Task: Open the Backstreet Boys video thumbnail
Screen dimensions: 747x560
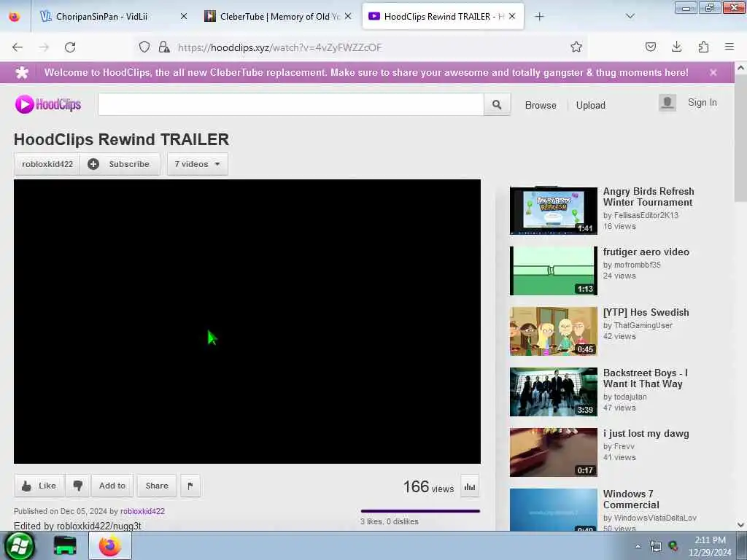Action: 553,392
